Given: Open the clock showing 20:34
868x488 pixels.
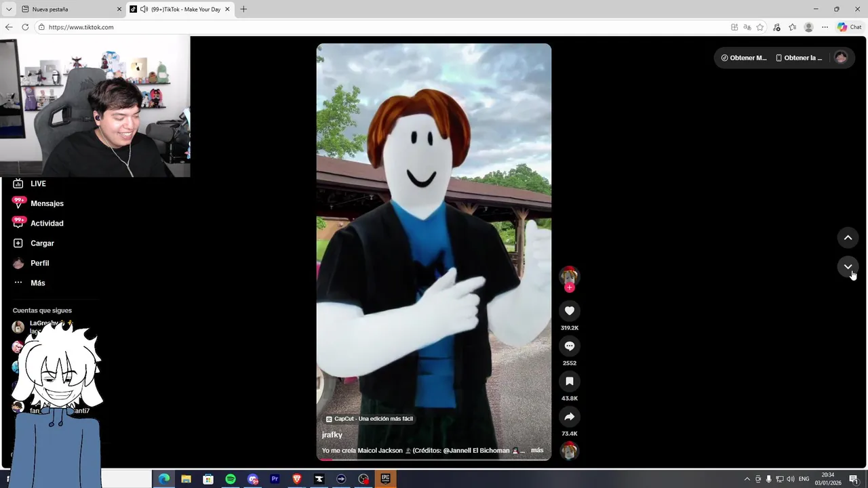Looking at the screenshot, I should click(828, 479).
